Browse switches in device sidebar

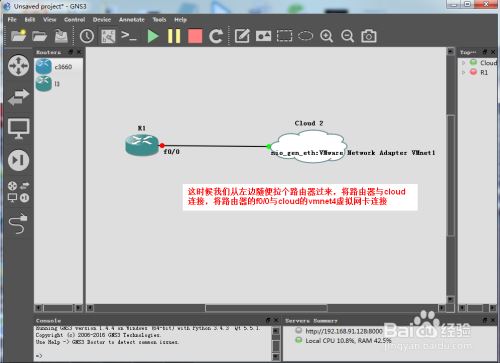pyautogui.click(x=18, y=97)
